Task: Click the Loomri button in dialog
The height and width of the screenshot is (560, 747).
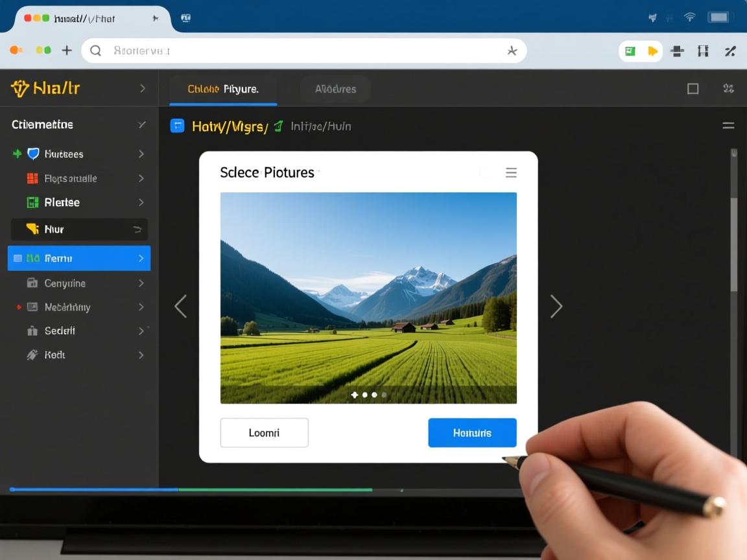Action: [264, 432]
